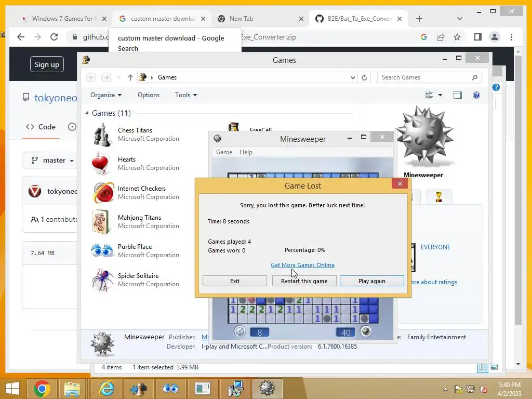This screenshot has height=399, width=532.
Task: Open Chrome profile avatar icon
Action: (x=495, y=37)
